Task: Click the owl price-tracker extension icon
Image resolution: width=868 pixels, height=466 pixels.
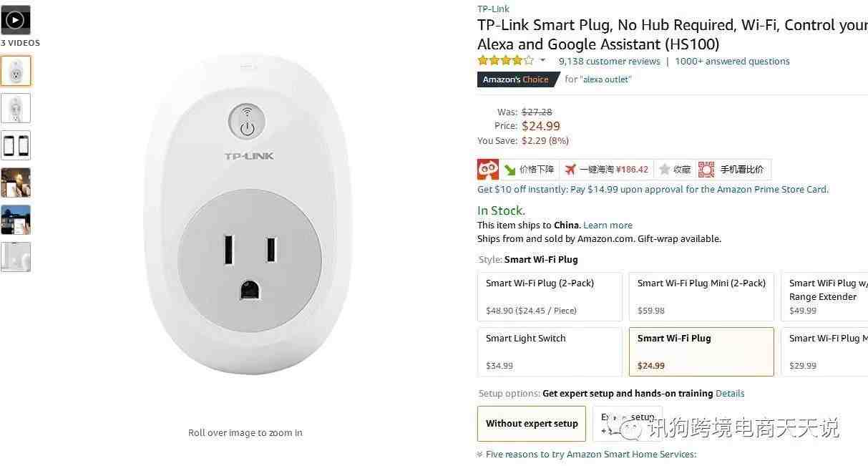Action: pos(488,170)
